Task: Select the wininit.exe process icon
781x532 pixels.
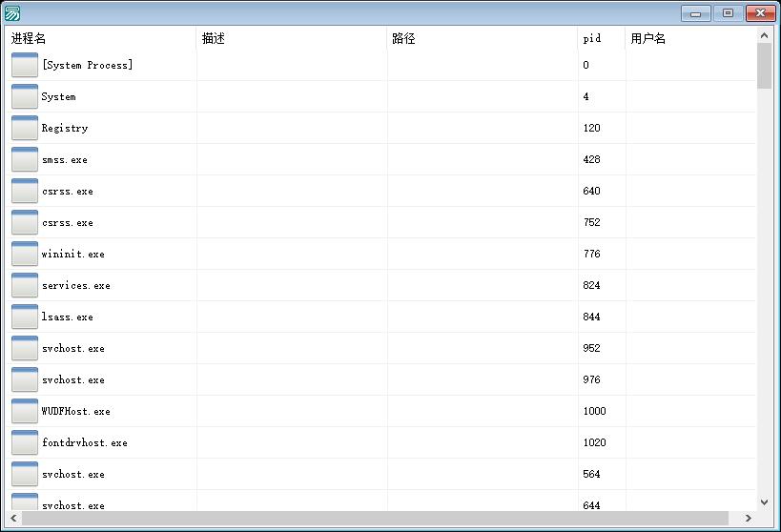Action: tap(25, 254)
